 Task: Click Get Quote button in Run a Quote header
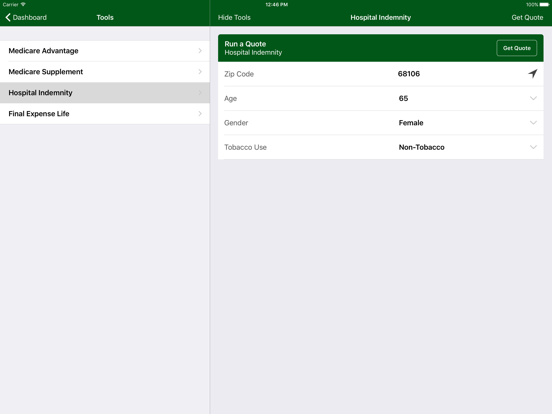516,48
